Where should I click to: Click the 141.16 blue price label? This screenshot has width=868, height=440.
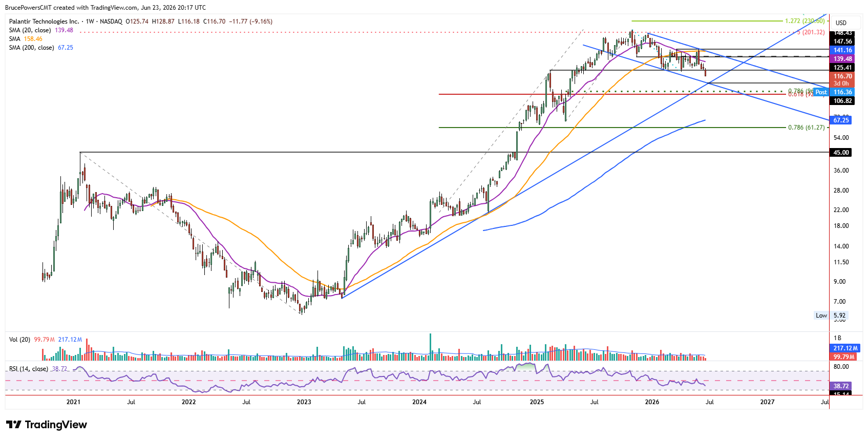[x=842, y=50]
